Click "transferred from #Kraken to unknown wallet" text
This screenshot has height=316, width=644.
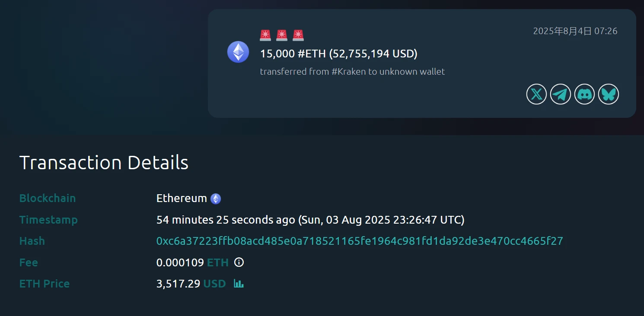click(352, 72)
